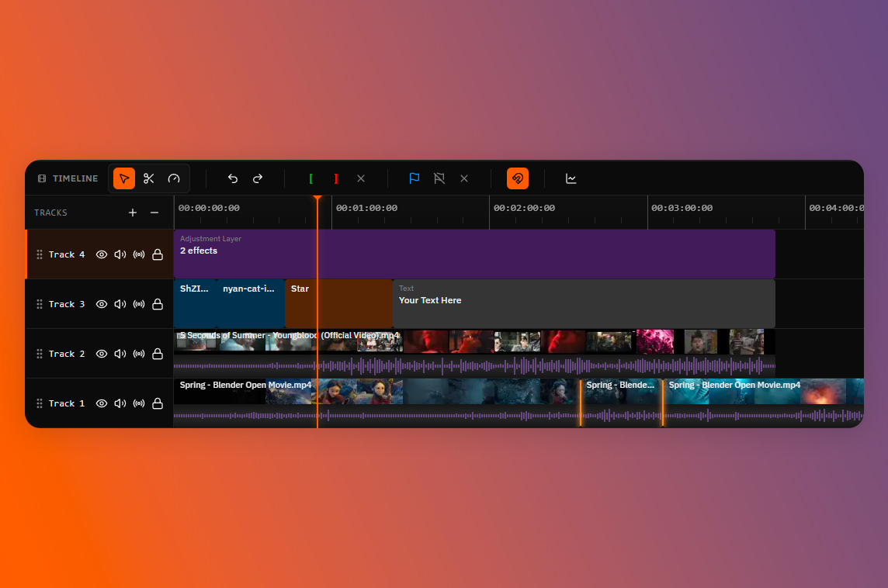Remove marker with crossed-out flag icon

click(439, 178)
